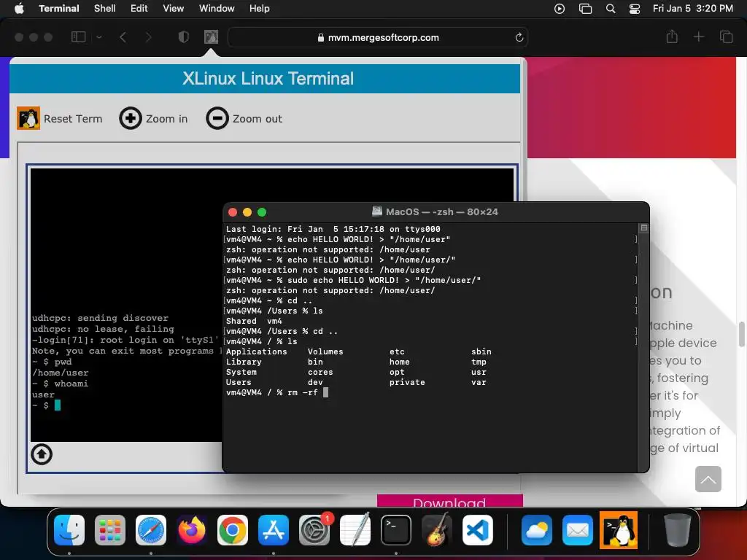Open GarageBand from the Dock
Viewport: 747px width, 560px height.
tap(437, 530)
